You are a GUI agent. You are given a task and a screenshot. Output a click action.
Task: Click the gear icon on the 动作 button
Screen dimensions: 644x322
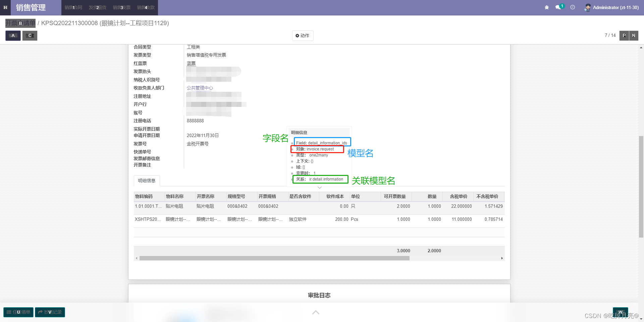click(x=297, y=36)
